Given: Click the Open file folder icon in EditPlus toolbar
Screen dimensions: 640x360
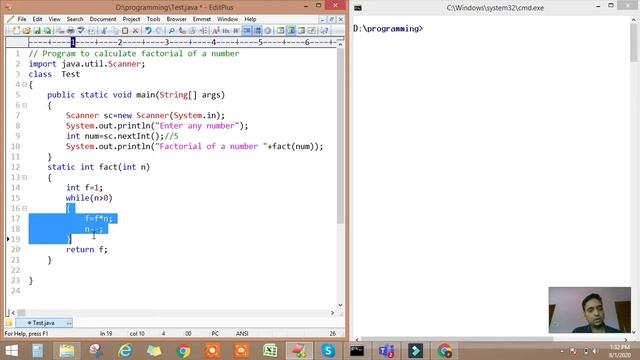Looking at the screenshot, I should pos(27,31).
